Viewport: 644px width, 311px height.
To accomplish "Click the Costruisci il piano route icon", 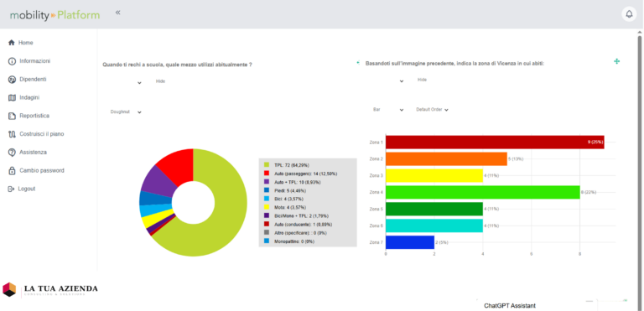I will pos(12,134).
